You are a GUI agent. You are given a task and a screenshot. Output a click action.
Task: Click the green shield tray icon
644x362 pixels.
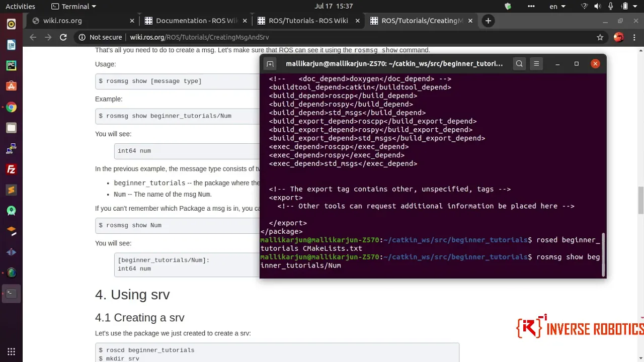tap(508, 7)
